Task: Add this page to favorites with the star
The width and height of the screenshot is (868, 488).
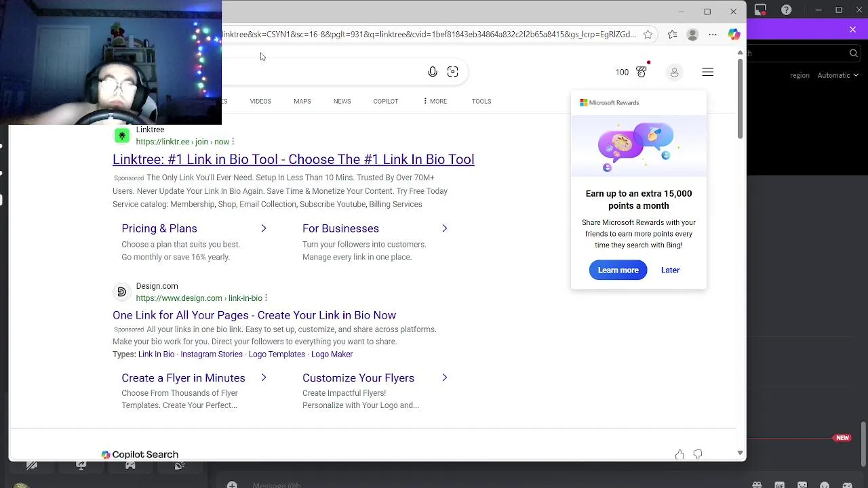Action: pyautogui.click(x=648, y=35)
